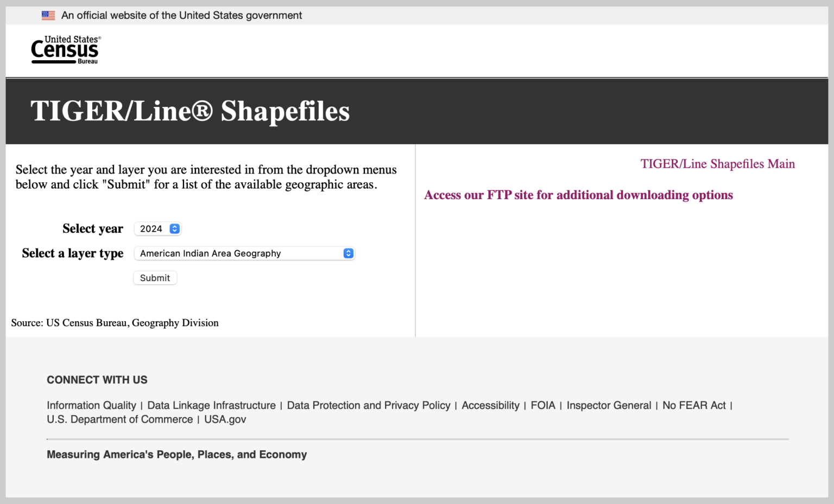Go to the Accessibility footer link

click(x=490, y=405)
